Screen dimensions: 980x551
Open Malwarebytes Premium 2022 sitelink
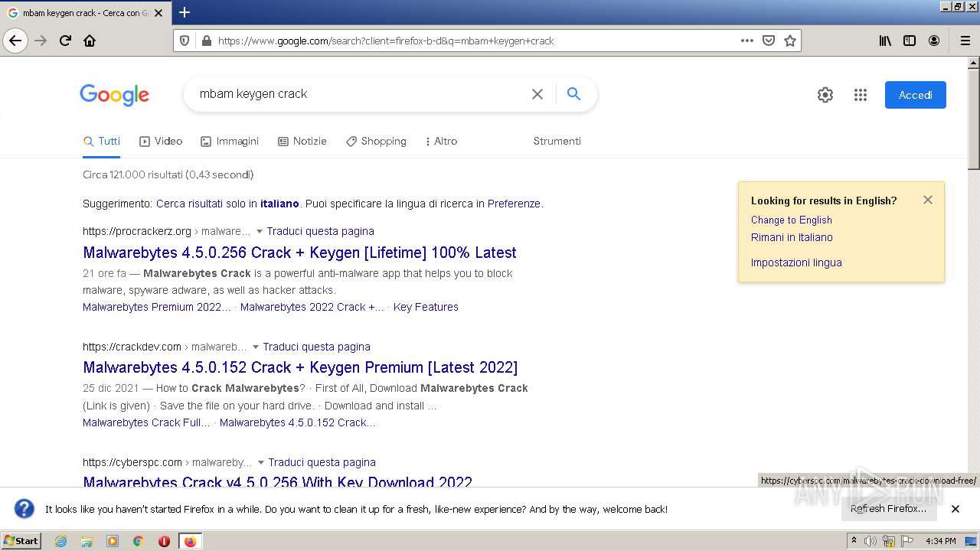point(157,308)
